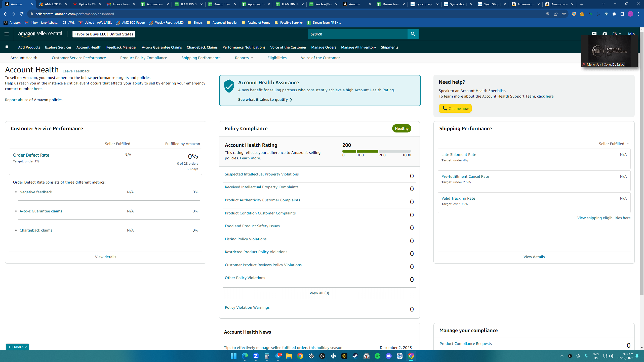Open Chrome profile avatar
This screenshot has height=362, width=644.
coord(630,14)
